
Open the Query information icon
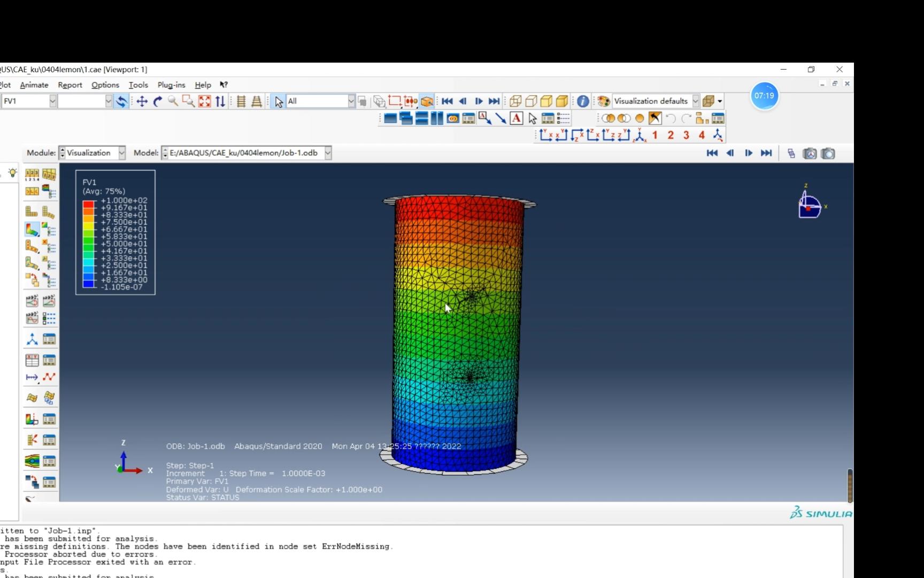click(583, 101)
